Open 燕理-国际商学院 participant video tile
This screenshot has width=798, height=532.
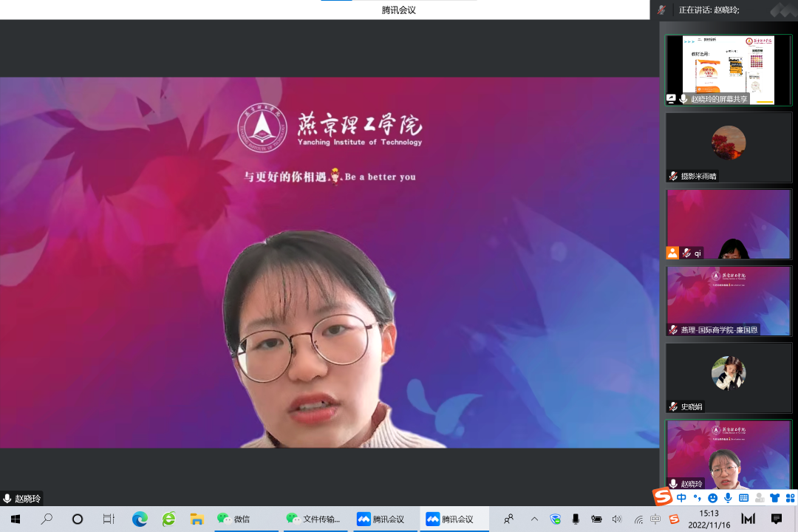point(729,301)
